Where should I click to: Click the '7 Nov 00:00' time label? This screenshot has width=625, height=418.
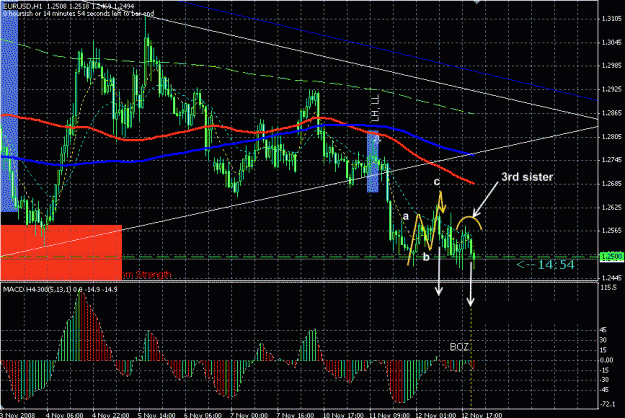[250, 415]
